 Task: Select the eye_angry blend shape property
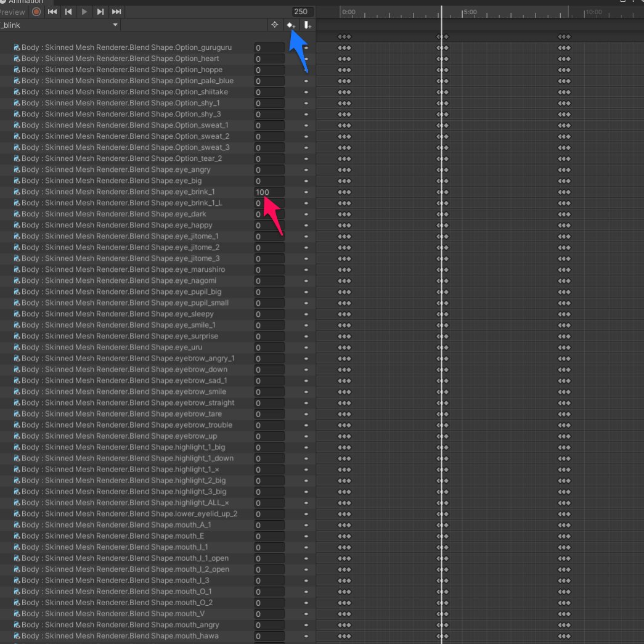[x=116, y=169]
